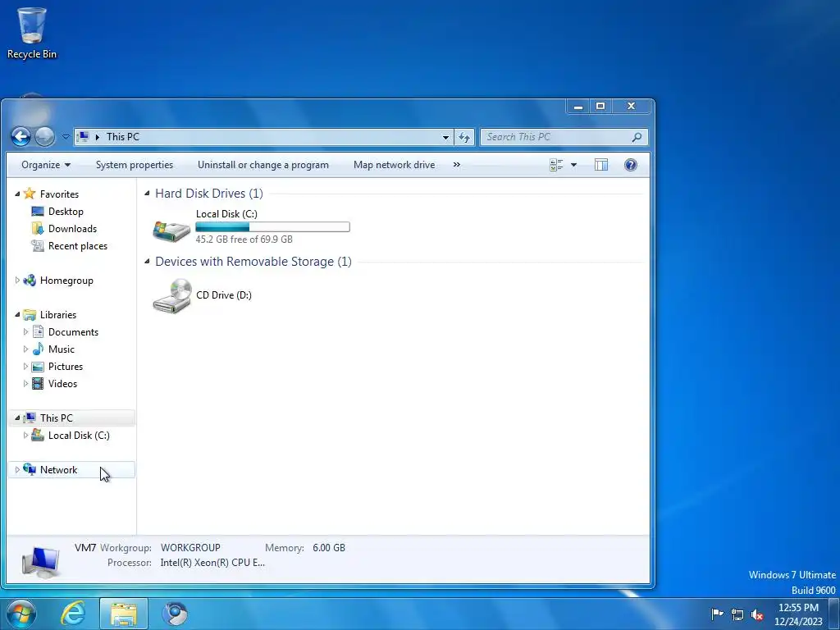Open the Windows Start button
Screen dimensions: 840x630
(x=21, y=614)
